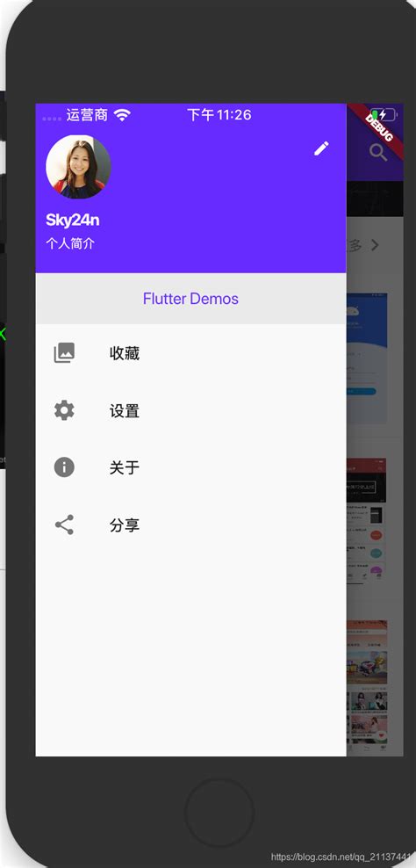
Task: Tap the 设置 gear icon
Action: (x=64, y=410)
